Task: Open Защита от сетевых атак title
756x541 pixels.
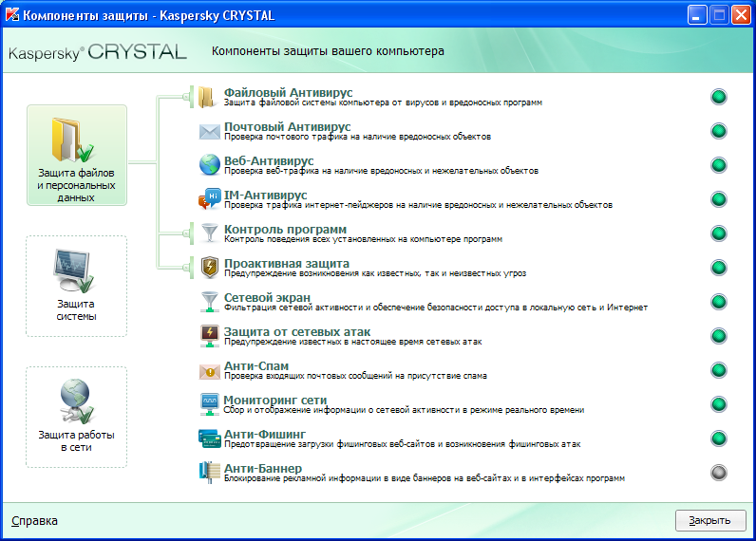Action: coord(297,331)
